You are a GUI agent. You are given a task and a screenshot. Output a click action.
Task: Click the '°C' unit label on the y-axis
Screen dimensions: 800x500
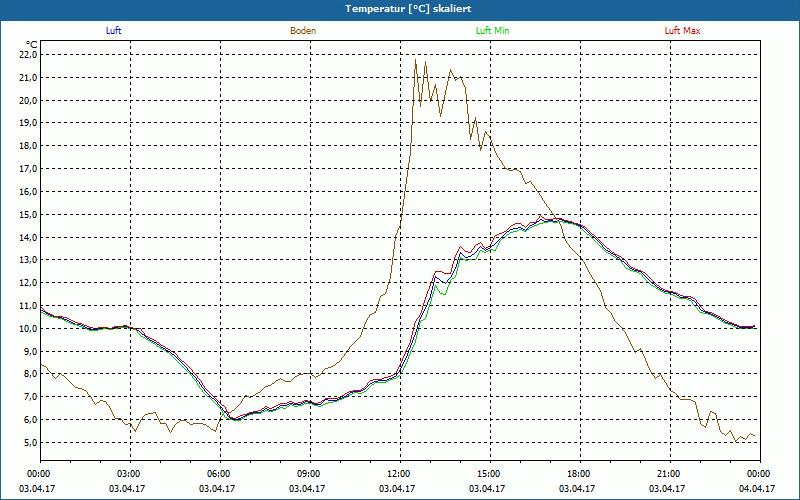tap(32, 45)
